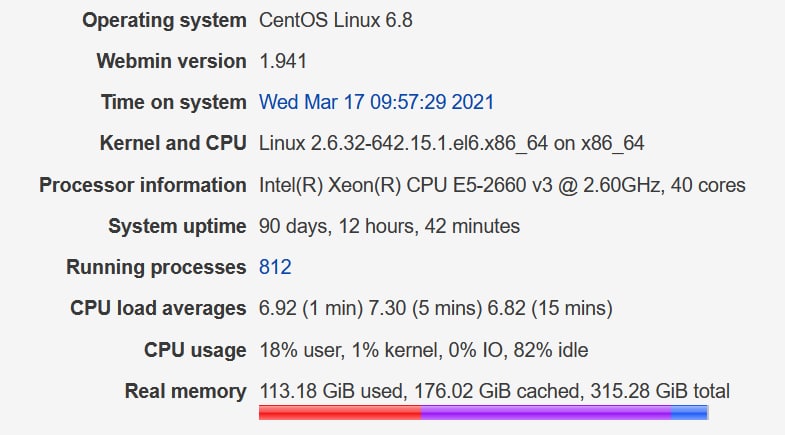Open the Time on system date link

pyautogui.click(x=376, y=102)
